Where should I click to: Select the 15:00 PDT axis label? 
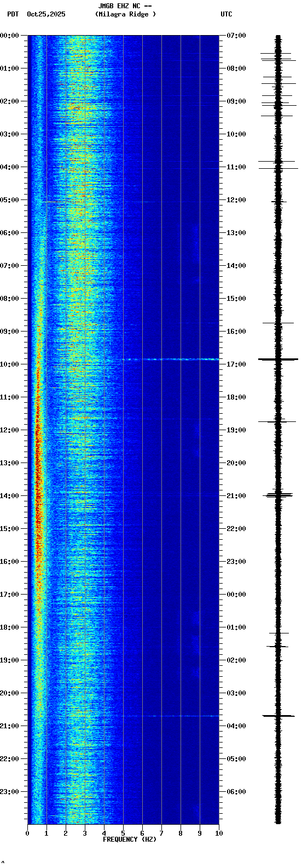coord(10,529)
